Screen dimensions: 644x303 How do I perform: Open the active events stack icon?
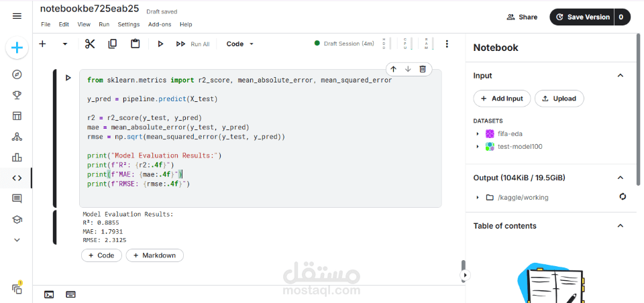tap(17, 288)
